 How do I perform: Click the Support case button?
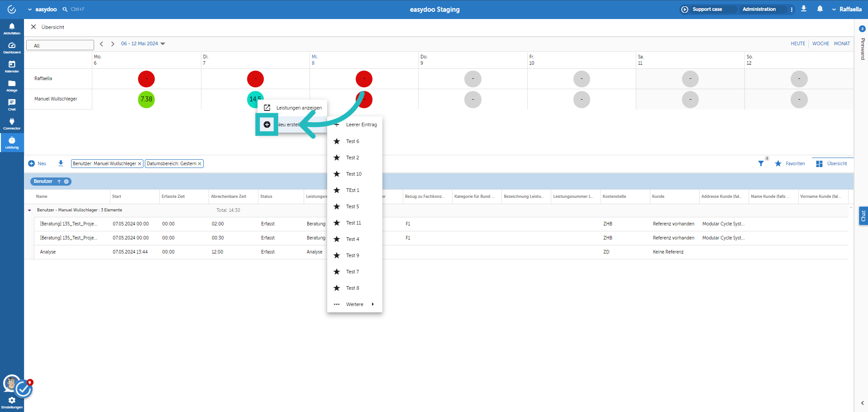point(707,9)
